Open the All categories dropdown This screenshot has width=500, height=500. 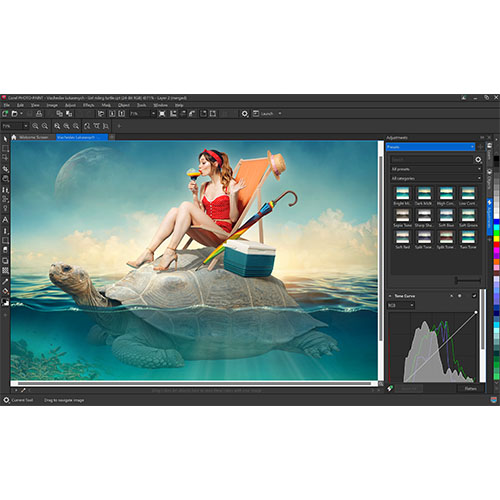click(436, 178)
